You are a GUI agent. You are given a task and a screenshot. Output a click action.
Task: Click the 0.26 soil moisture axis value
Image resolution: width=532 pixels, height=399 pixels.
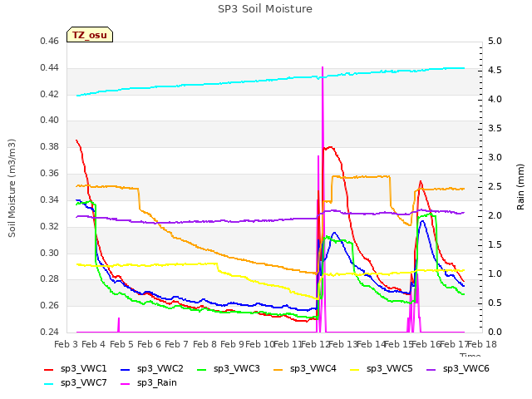50,306
